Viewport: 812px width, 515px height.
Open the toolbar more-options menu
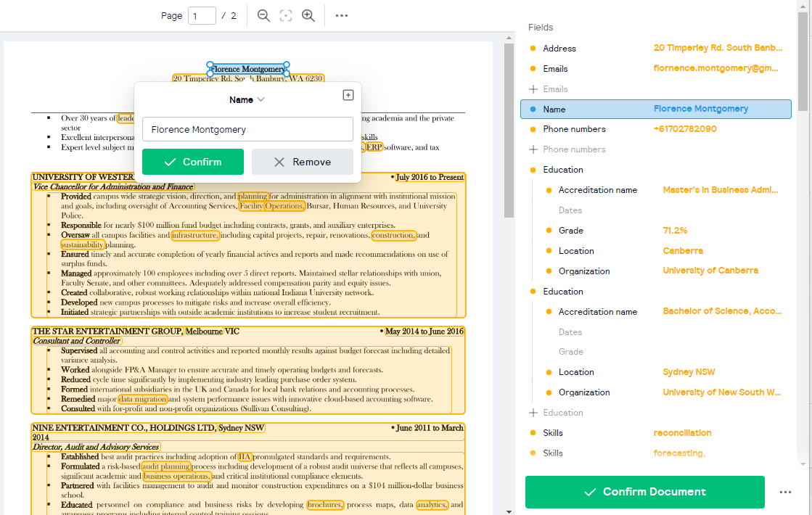(x=341, y=15)
